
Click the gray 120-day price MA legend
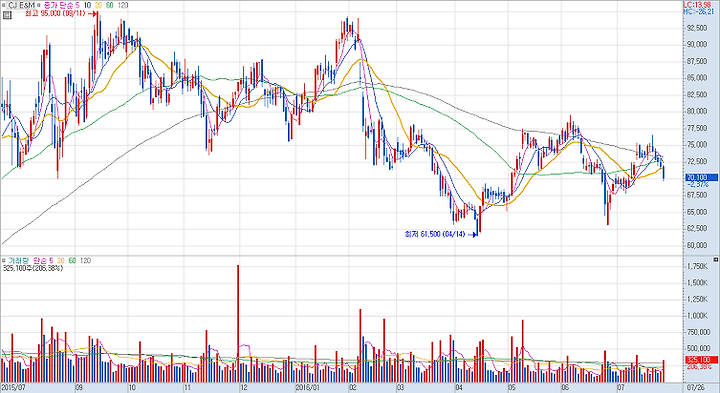coord(123,6)
